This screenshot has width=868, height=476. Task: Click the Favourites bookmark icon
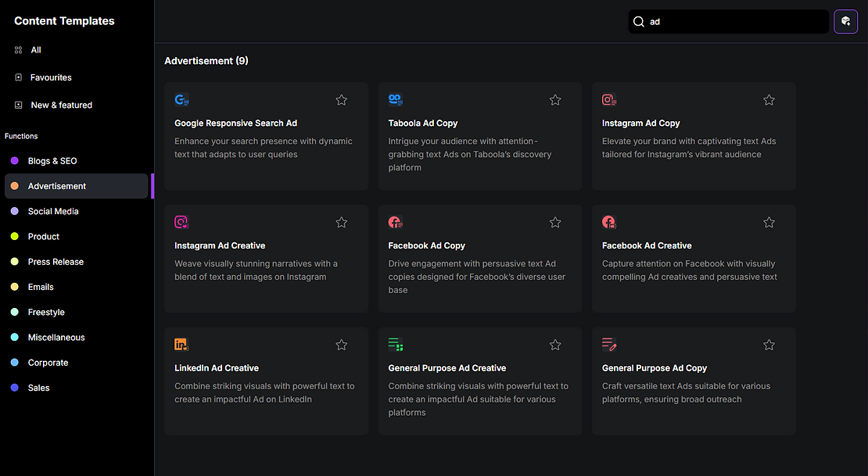click(18, 77)
